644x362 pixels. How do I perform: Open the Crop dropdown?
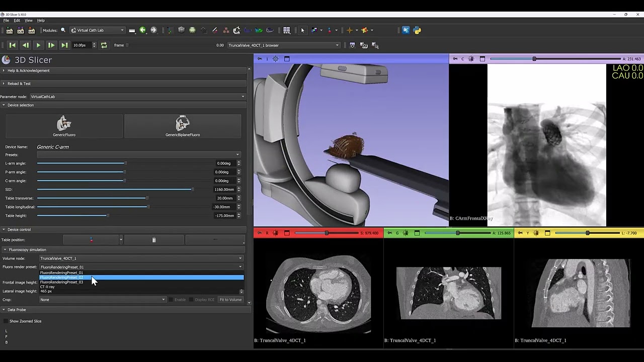tap(103, 300)
